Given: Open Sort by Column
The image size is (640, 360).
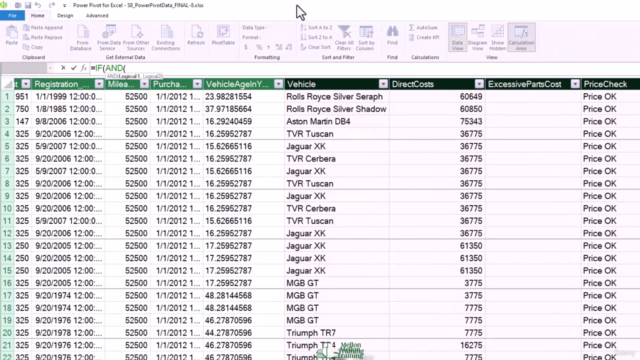Looking at the screenshot, I should point(366,38).
